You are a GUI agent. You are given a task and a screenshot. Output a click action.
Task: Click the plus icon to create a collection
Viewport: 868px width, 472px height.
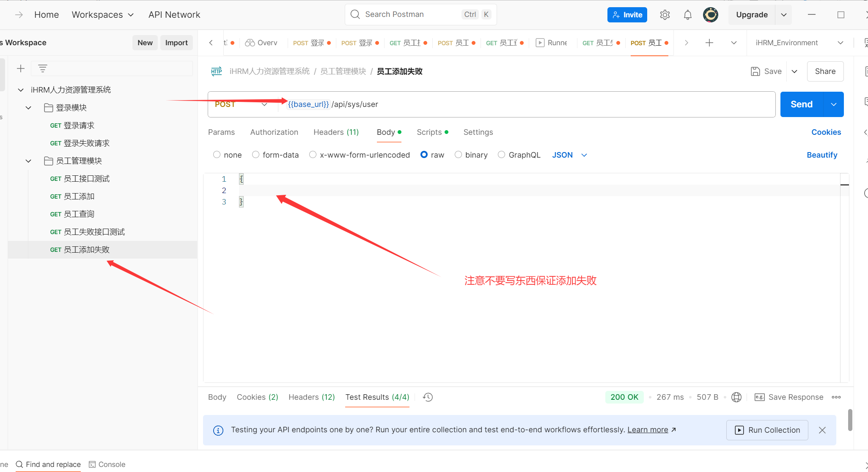pos(21,68)
